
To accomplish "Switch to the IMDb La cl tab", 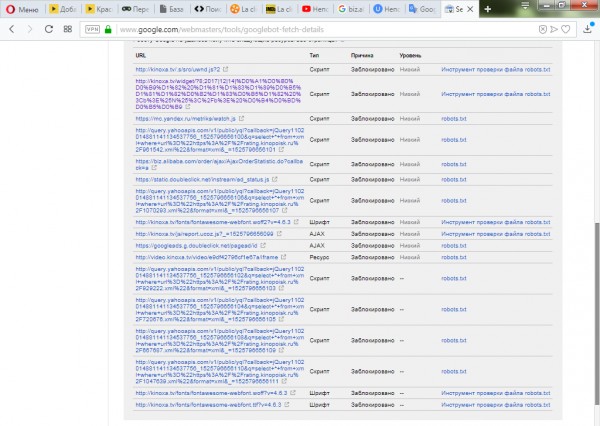I will [279, 9].
